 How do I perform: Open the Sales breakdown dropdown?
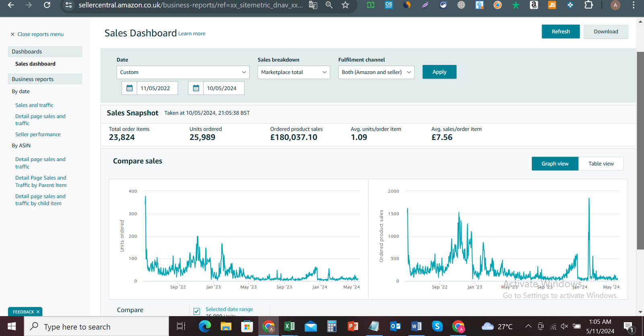point(293,73)
